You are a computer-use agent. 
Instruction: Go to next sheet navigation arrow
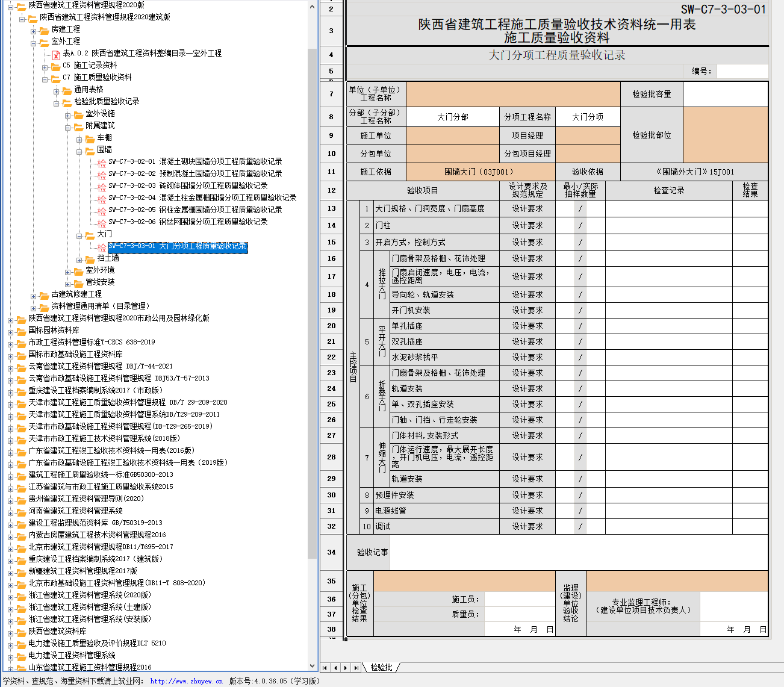[x=345, y=668]
